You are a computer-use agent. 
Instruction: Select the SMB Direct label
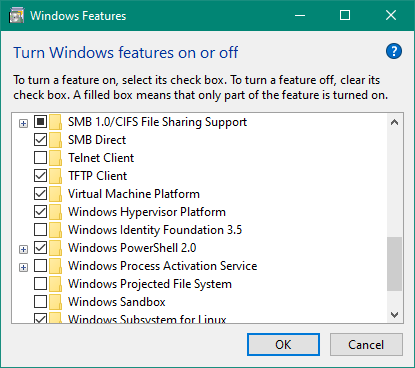click(97, 140)
